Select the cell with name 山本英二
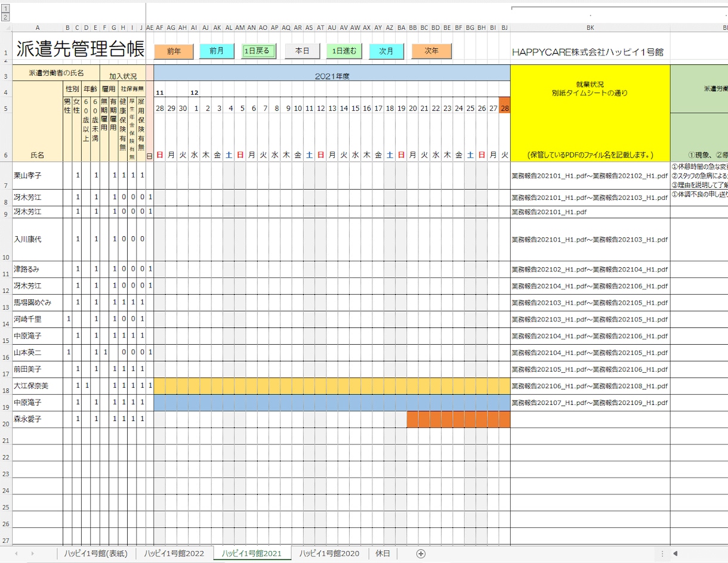The image size is (728, 563). pyautogui.click(x=38, y=352)
